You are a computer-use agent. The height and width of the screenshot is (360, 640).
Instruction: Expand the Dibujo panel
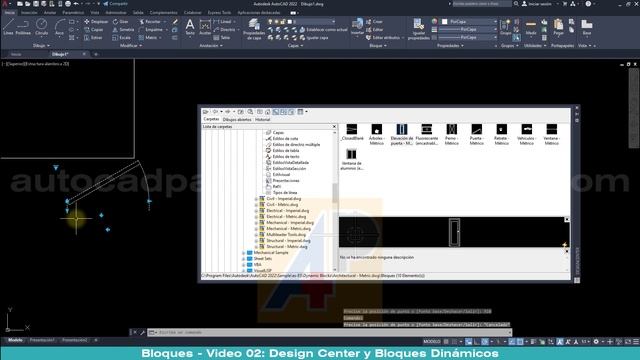tap(41, 46)
